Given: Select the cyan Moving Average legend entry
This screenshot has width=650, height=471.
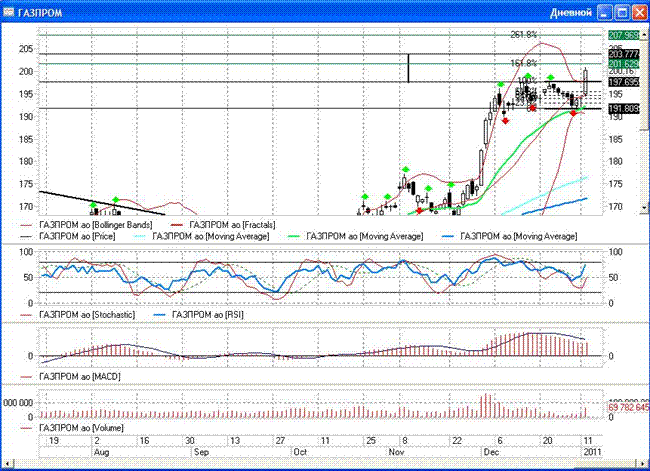Looking at the screenshot, I should pyautogui.click(x=201, y=236).
